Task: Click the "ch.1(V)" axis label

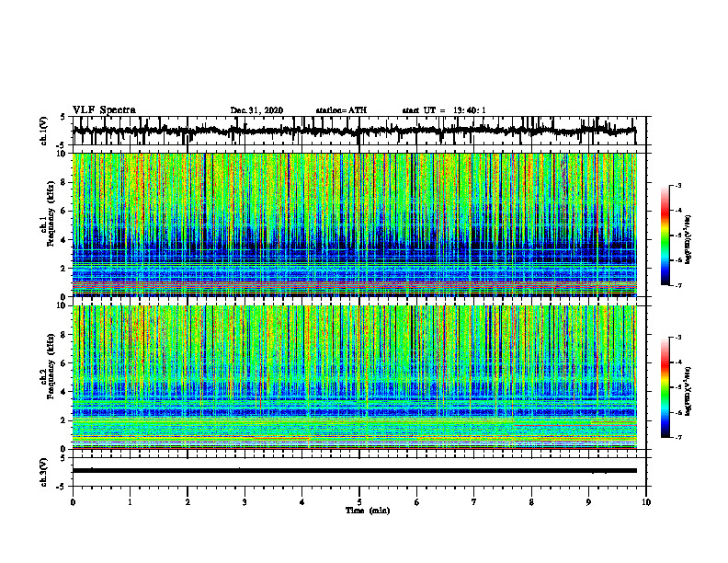Action: [44, 131]
